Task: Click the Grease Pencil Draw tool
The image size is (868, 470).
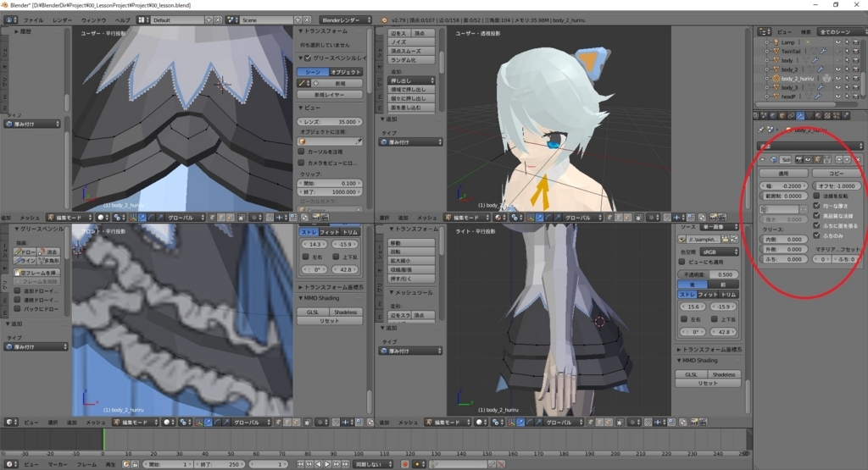Action: 25,252
